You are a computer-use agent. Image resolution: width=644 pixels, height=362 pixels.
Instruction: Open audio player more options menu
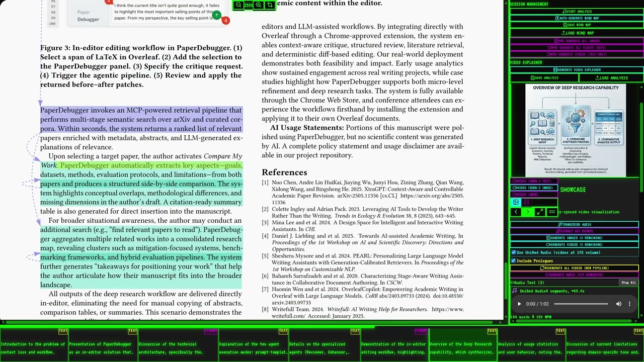point(629,304)
